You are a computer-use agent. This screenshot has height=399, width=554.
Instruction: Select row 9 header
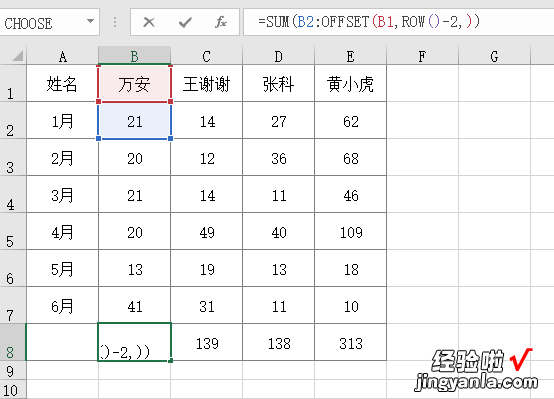click(x=13, y=370)
